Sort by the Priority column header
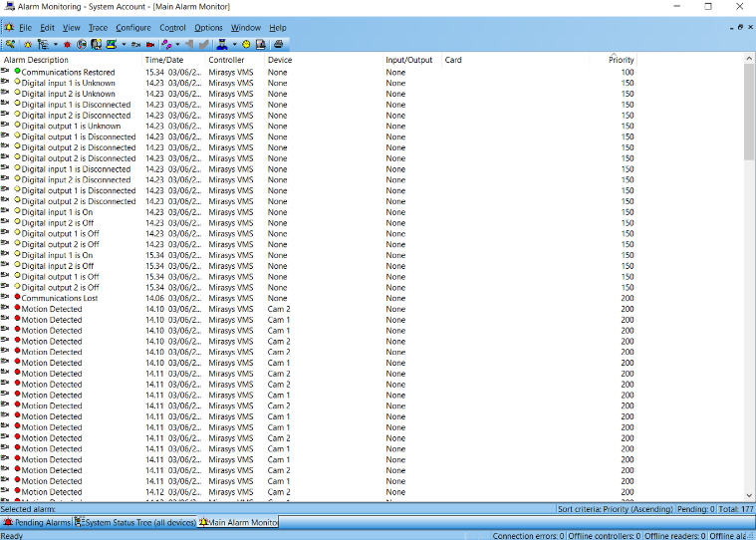The height and width of the screenshot is (540, 756). (x=621, y=60)
